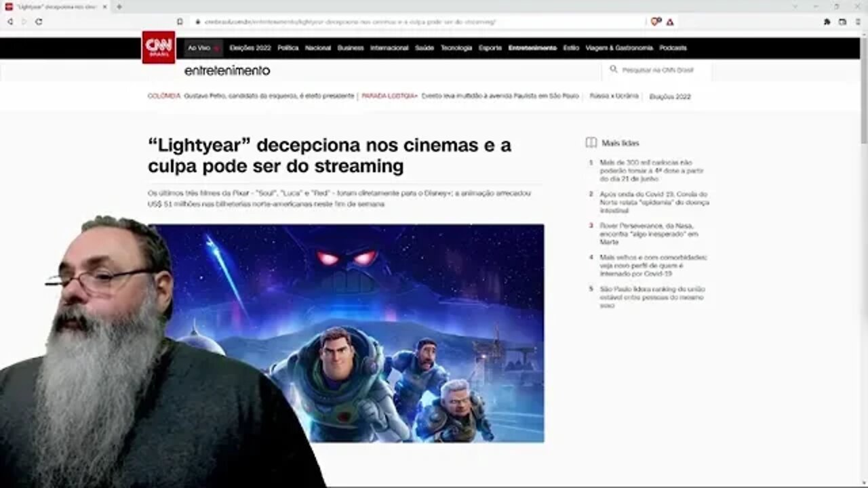The image size is (868, 488).
Task: Open the Entretenimento nav item
Action: [x=532, y=48]
